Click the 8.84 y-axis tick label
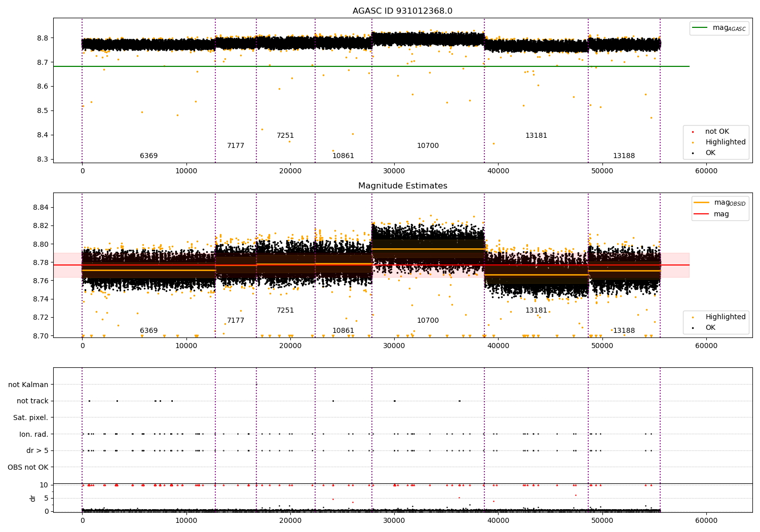This screenshot has width=760, height=532. click(41, 208)
